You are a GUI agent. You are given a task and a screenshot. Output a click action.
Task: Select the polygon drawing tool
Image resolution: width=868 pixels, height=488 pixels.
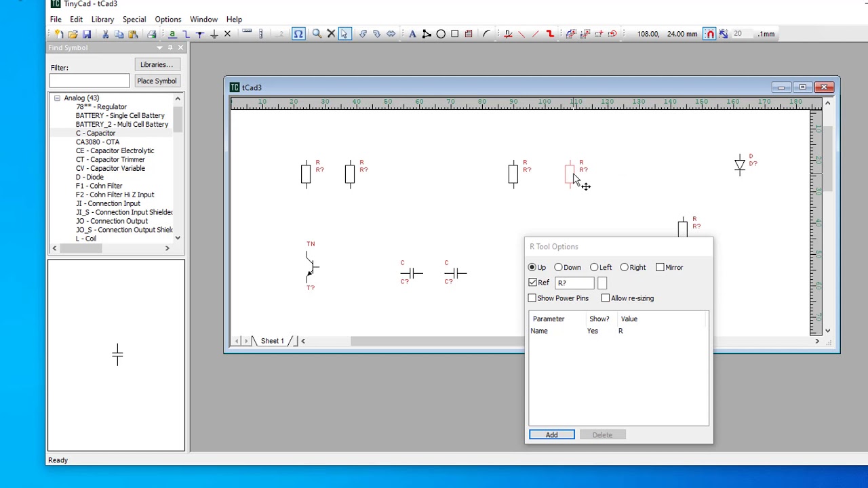427,34
